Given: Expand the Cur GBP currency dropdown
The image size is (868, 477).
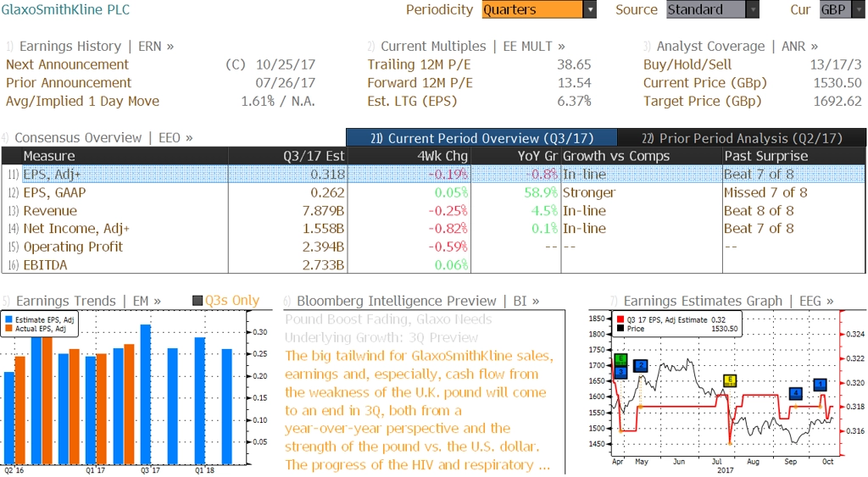Looking at the screenshot, I should (843, 10).
